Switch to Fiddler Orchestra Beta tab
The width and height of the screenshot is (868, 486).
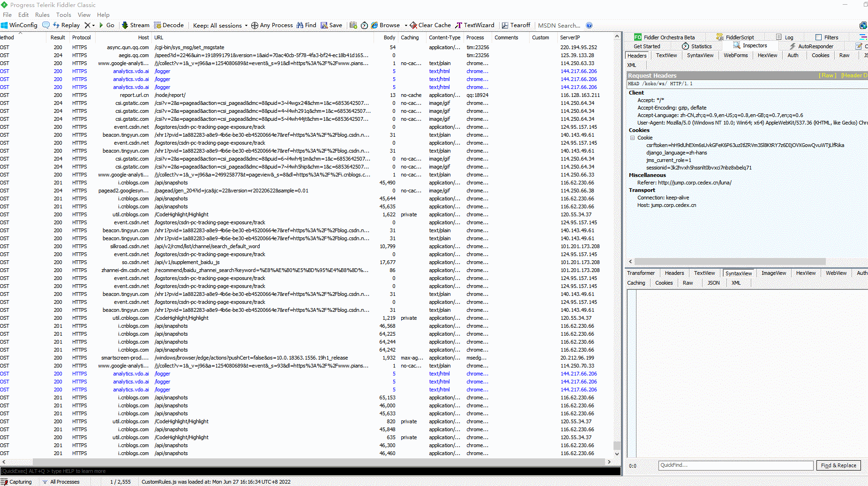pyautogui.click(x=665, y=37)
